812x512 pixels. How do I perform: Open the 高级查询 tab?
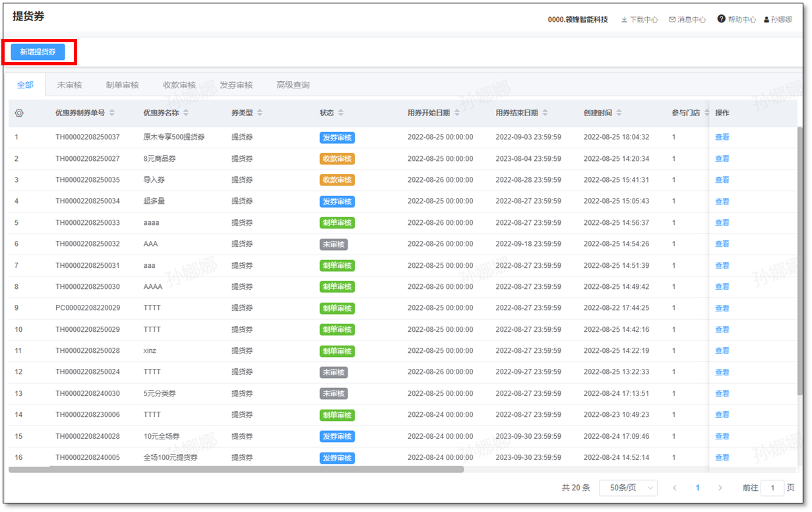pos(293,85)
